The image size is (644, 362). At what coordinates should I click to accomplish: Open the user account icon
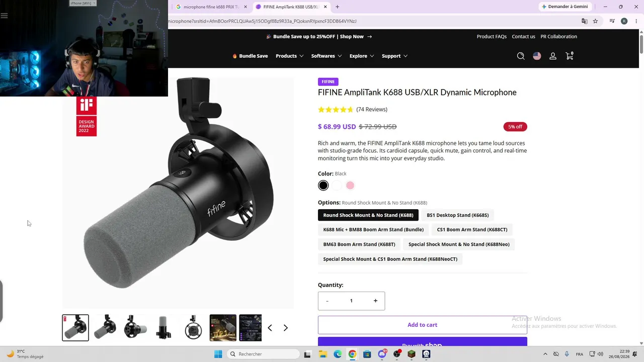point(553,56)
